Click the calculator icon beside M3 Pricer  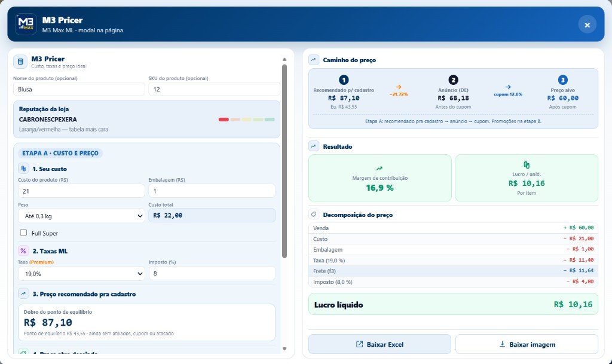[20, 62]
